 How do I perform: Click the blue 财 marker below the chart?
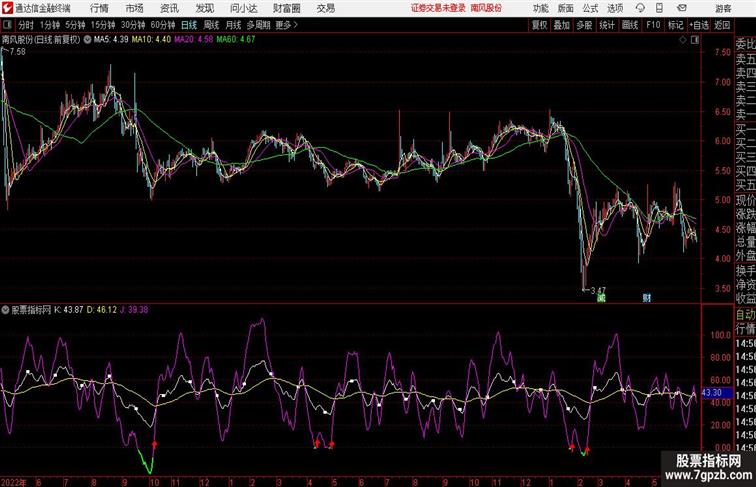(647, 298)
